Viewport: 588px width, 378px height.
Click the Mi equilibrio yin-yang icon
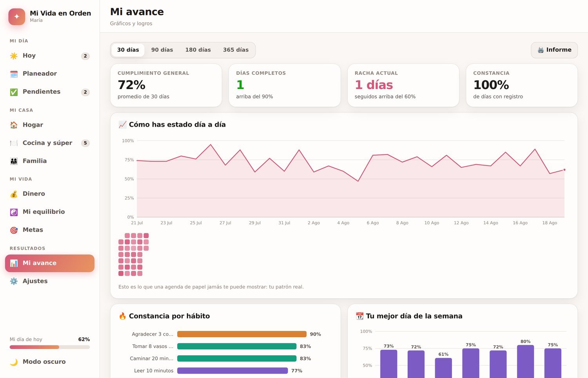pyautogui.click(x=14, y=212)
